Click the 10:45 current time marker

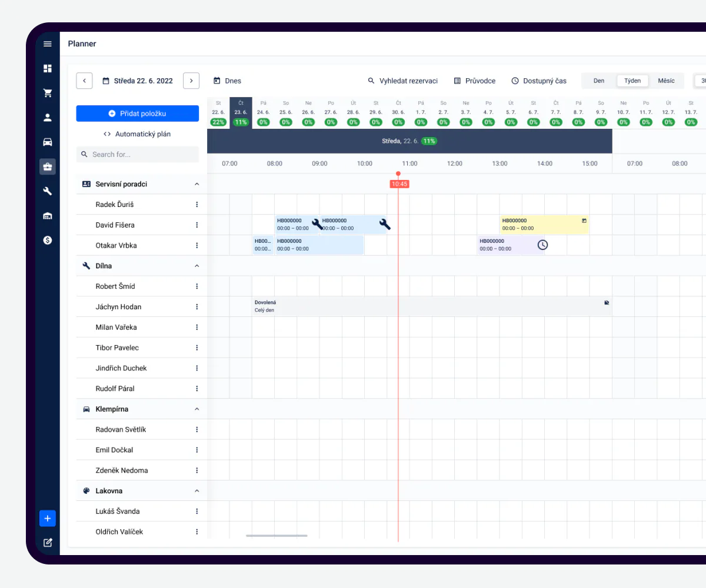[x=399, y=184]
